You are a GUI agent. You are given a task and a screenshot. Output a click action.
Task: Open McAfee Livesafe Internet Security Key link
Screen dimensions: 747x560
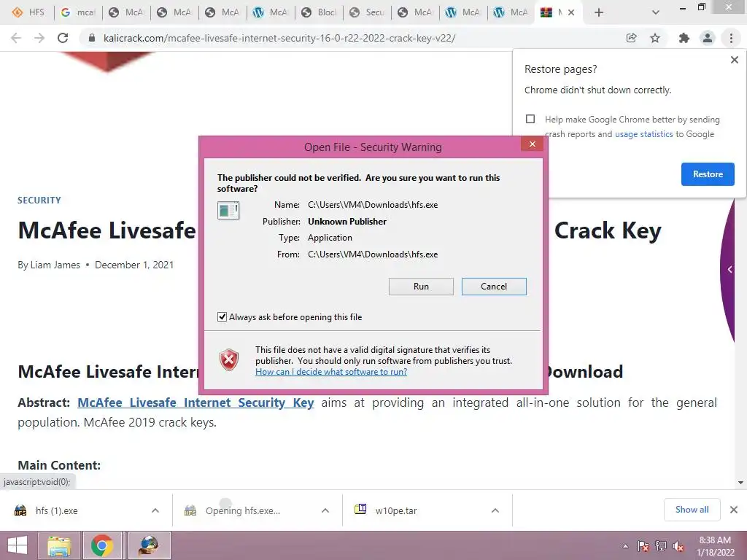point(196,402)
